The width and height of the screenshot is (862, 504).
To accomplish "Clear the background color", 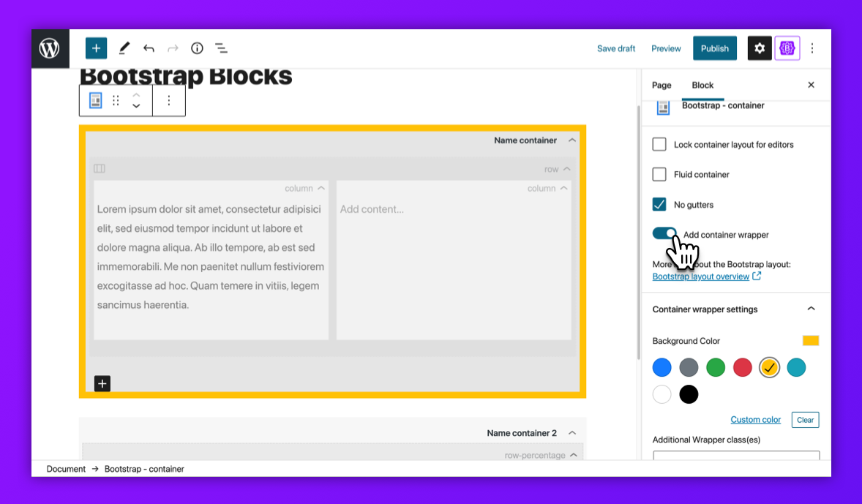I will click(805, 420).
